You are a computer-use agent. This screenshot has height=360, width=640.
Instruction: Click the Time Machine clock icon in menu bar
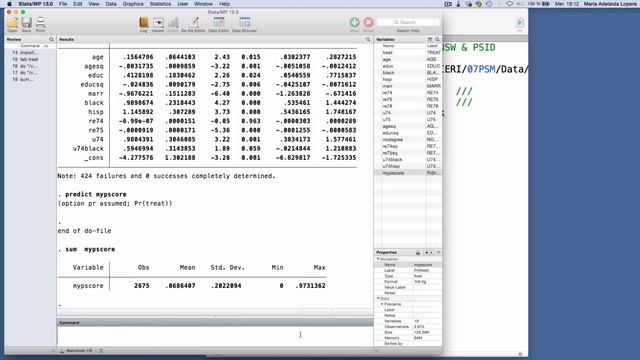(x=489, y=4)
